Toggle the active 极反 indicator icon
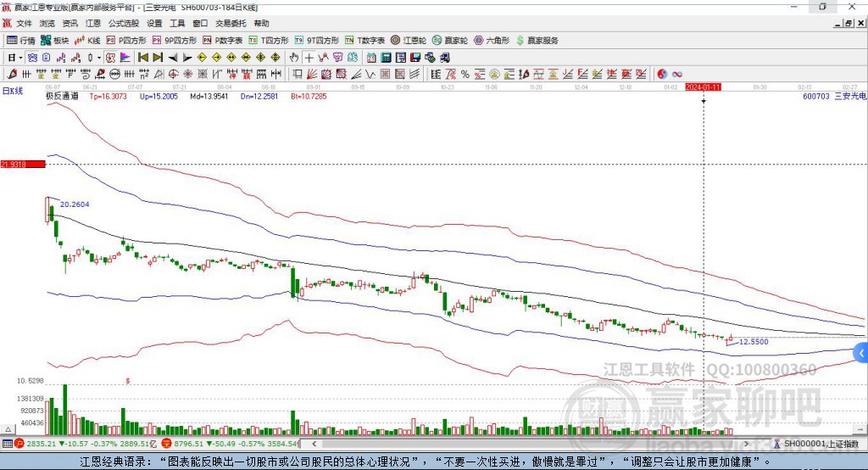Screen dimensions: 868x470 click(111, 58)
